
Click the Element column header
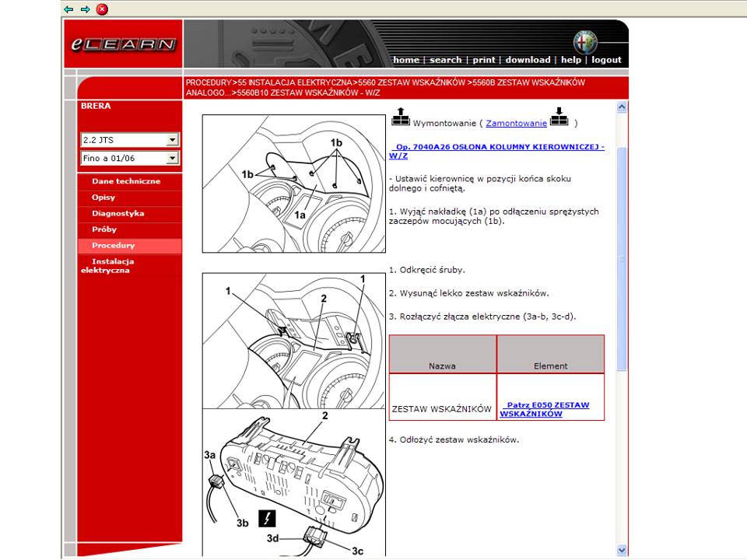point(551,355)
